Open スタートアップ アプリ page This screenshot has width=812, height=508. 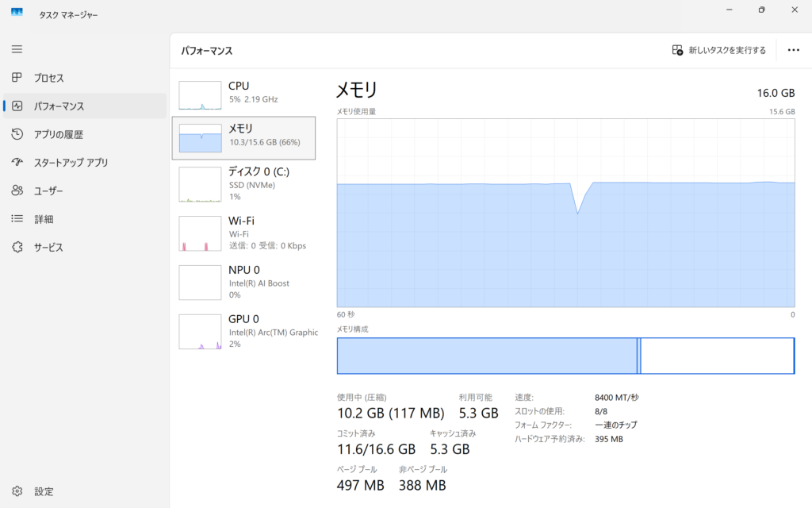pyautogui.click(x=85, y=162)
